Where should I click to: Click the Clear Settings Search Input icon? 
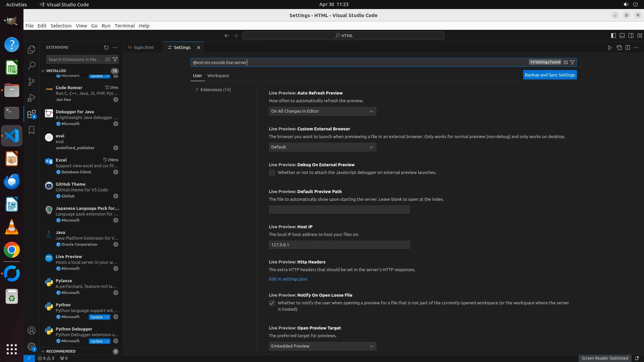click(566, 62)
